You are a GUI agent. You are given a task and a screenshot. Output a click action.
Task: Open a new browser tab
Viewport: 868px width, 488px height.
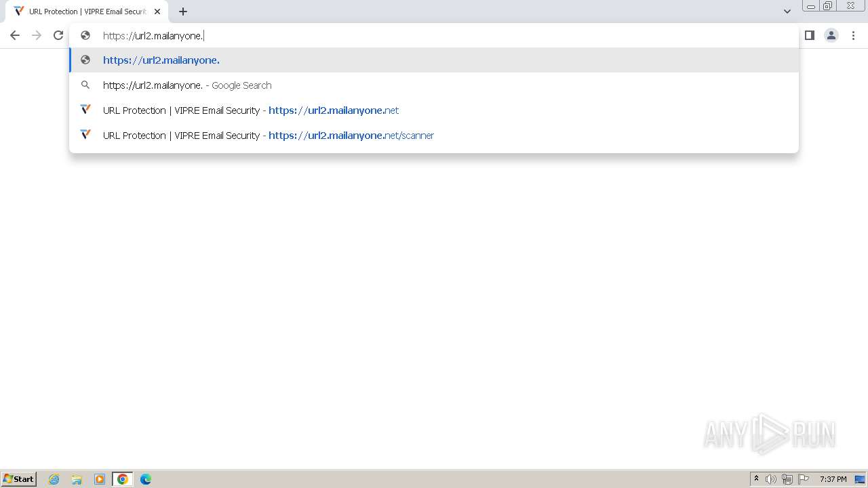[183, 12]
